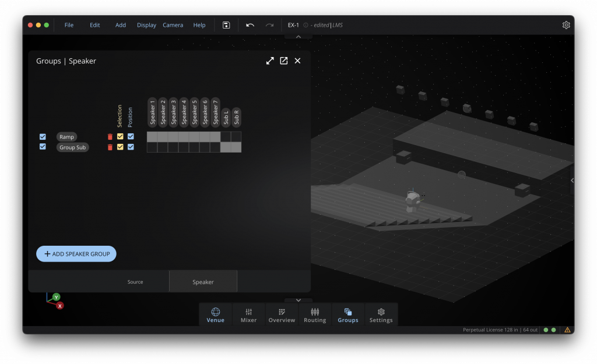Expand the right side panel arrow
Screen dimensions: 597x364
(572, 181)
